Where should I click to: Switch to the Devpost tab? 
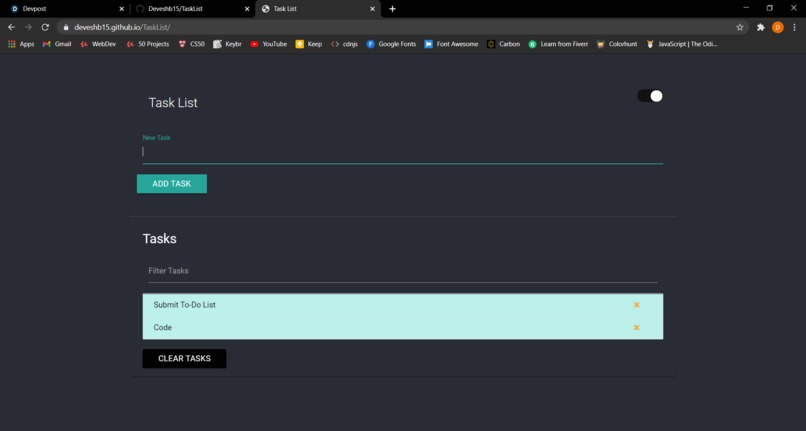66,9
